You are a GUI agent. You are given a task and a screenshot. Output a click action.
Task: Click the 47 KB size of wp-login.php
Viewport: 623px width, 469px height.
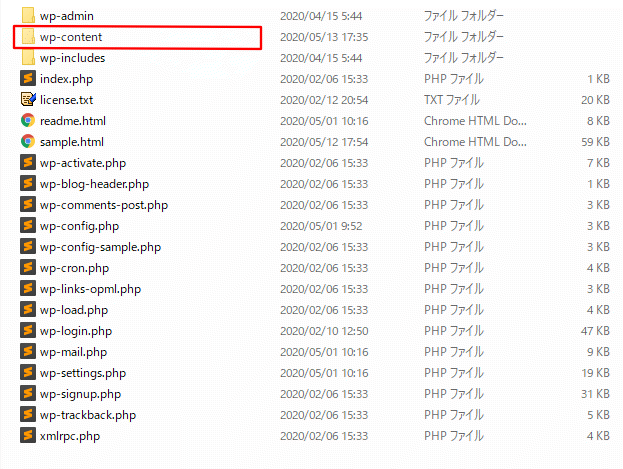click(x=595, y=331)
